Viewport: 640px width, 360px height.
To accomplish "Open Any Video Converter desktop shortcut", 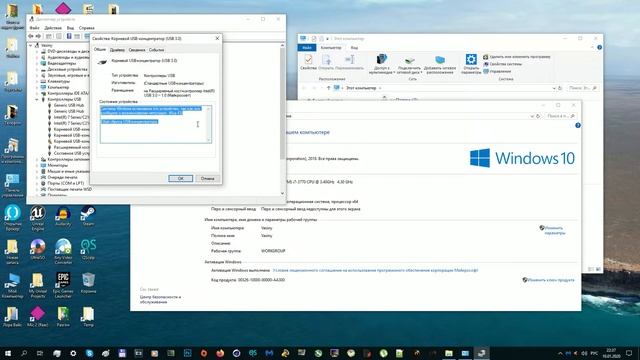I will coord(63,251).
